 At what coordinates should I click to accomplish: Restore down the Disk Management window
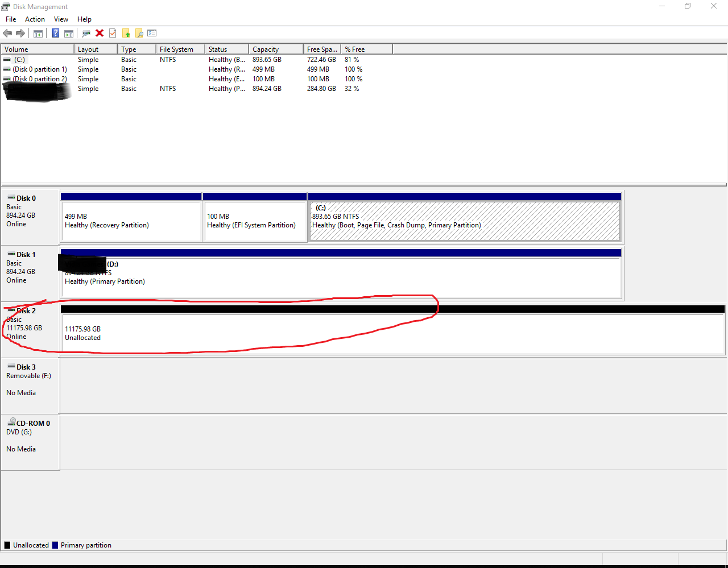tap(688, 6)
